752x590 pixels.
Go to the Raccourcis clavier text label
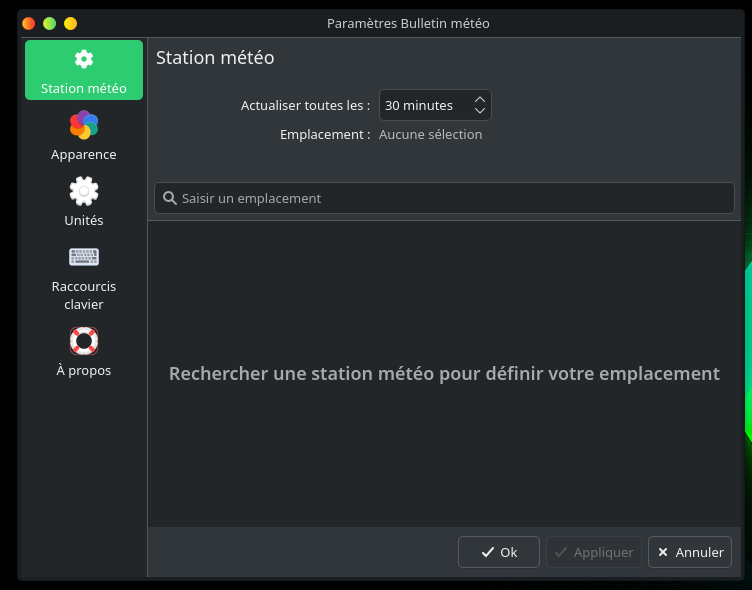tap(84, 295)
